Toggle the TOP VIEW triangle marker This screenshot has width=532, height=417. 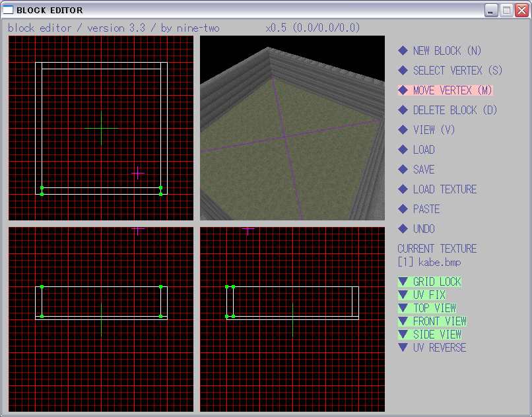tap(403, 308)
